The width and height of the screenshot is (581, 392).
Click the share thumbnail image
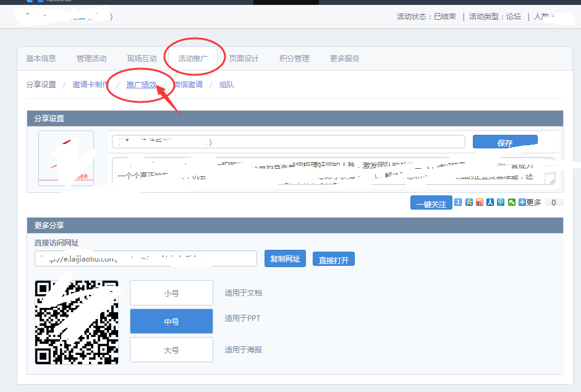point(66,158)
